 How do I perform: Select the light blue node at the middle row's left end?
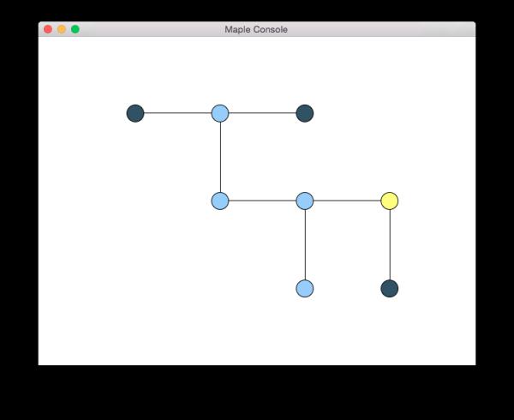click(220, 201)
